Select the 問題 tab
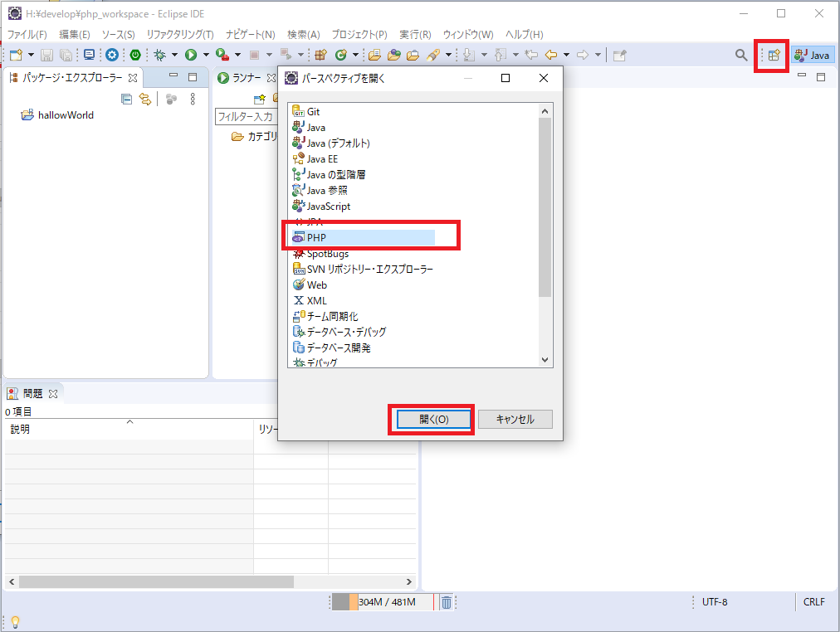Image resolution: width=840 pixels, height=632 pixels. point(32,394)
